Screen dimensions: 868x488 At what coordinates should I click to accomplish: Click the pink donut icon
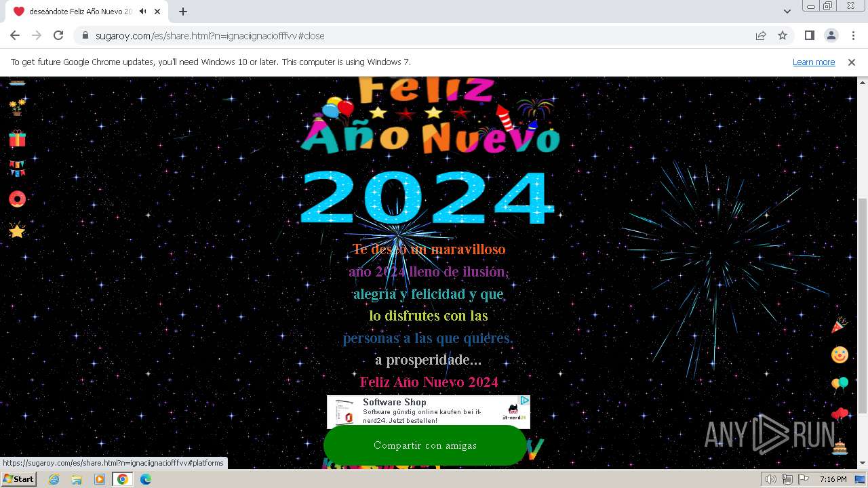(17, 199)
